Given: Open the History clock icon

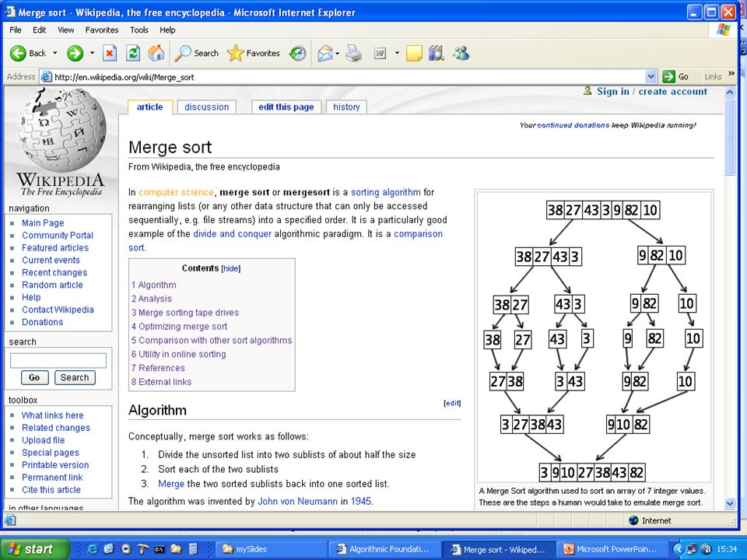Looking at the screenshot, I should (298, 54).
